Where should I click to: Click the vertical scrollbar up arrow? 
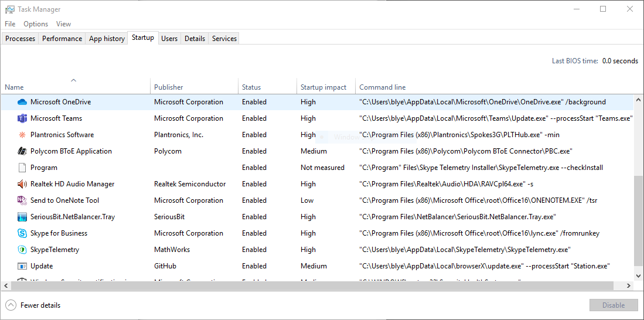[639, 100]
